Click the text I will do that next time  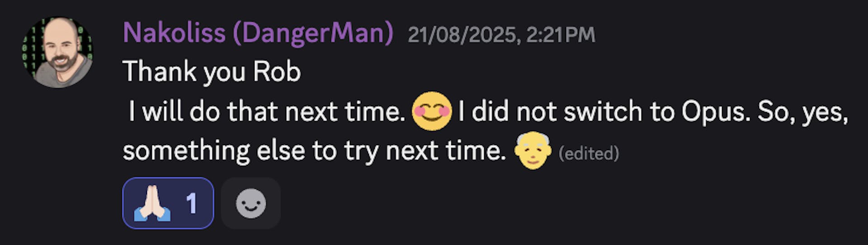click(x=267, y=112)
